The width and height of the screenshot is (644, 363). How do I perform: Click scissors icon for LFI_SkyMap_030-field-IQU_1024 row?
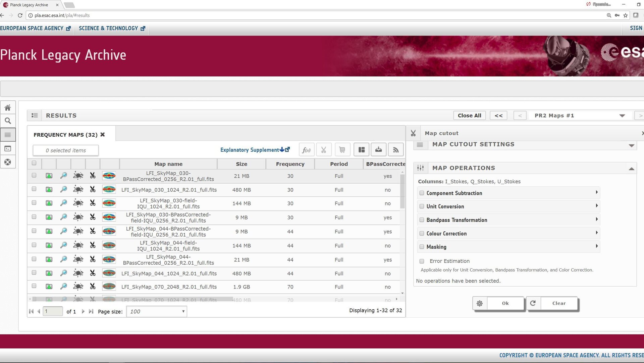click(x=93, y=203)
